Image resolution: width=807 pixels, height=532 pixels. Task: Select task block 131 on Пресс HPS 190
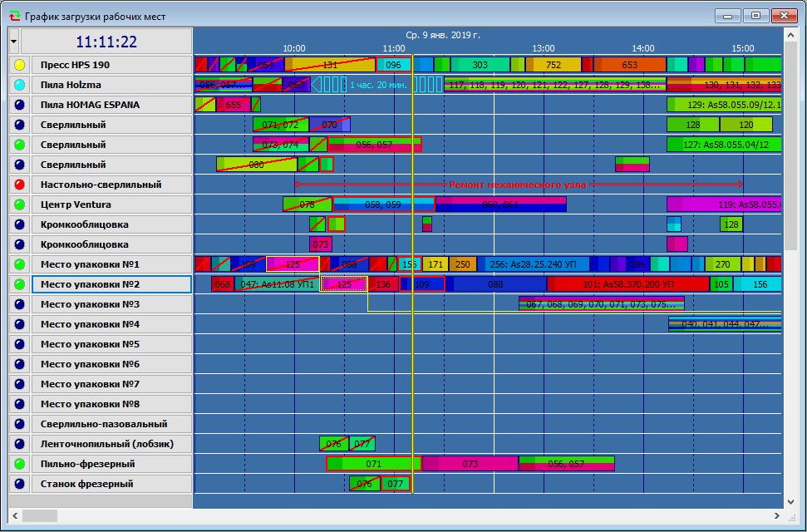click(x=330, y=65)
